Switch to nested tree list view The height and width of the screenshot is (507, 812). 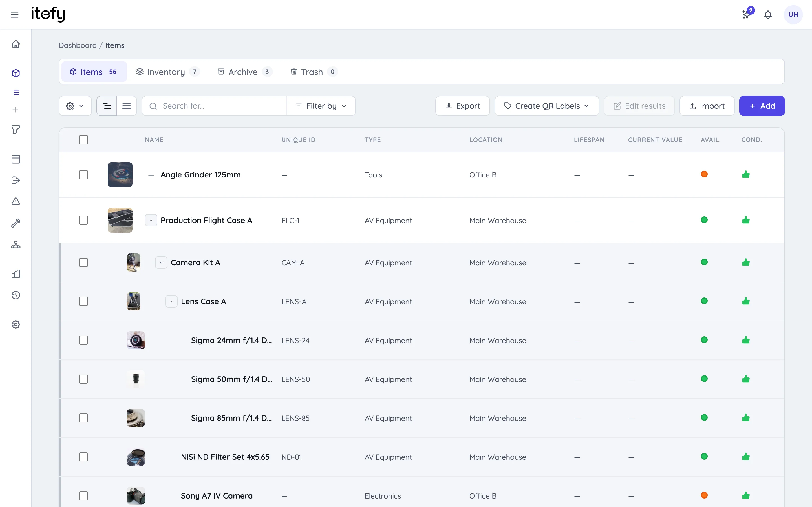[x=107, y=106]
